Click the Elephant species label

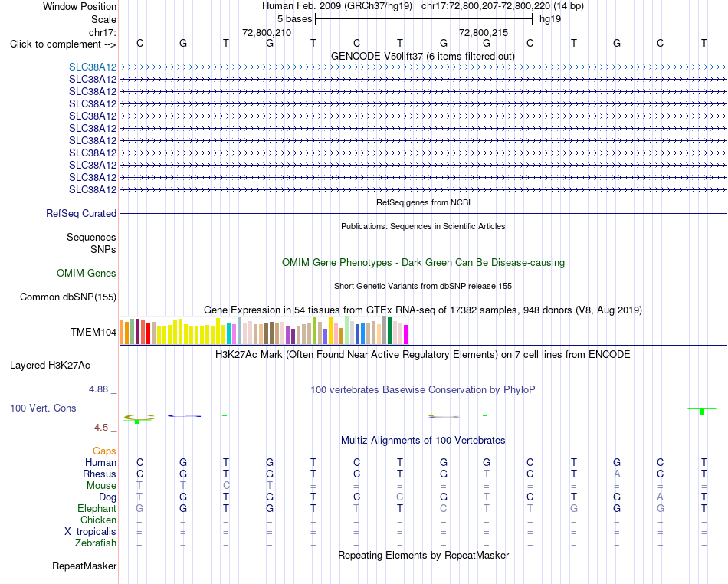pyautogui.click(x=97, y=509)
